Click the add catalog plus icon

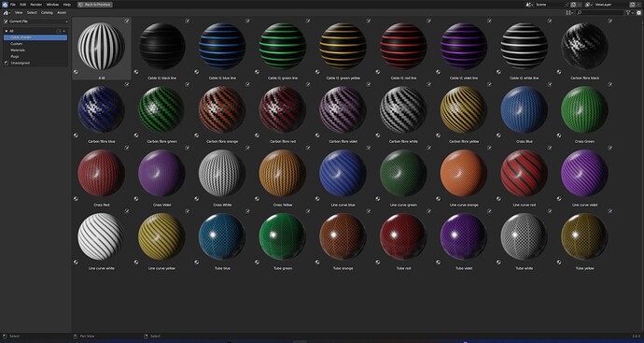click(x=64, y=31)
